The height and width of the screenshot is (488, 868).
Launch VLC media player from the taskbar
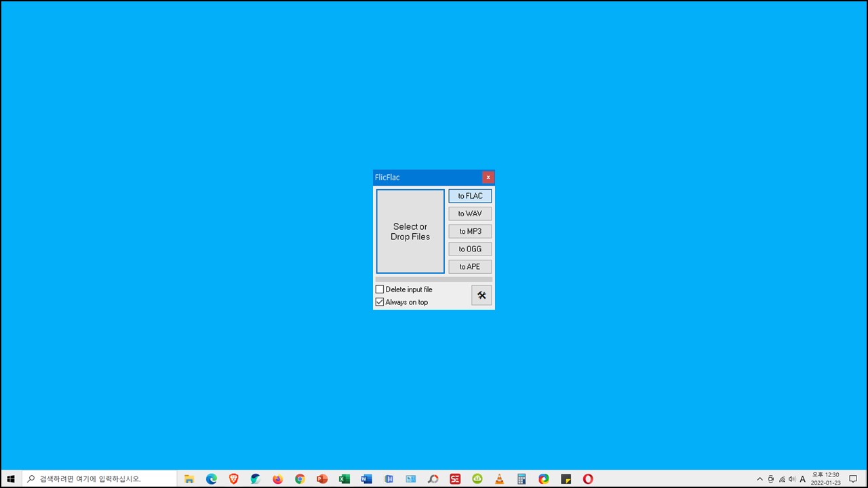[x=499, y=479]
